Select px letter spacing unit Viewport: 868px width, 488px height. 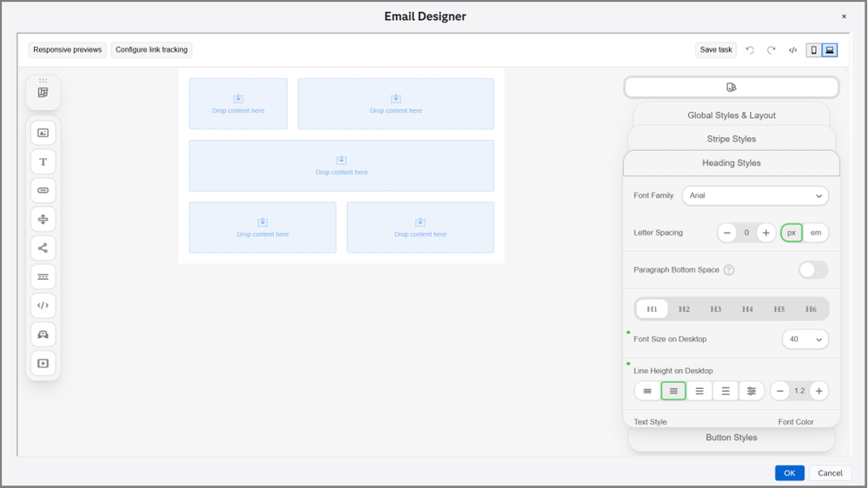coord(792,233)
